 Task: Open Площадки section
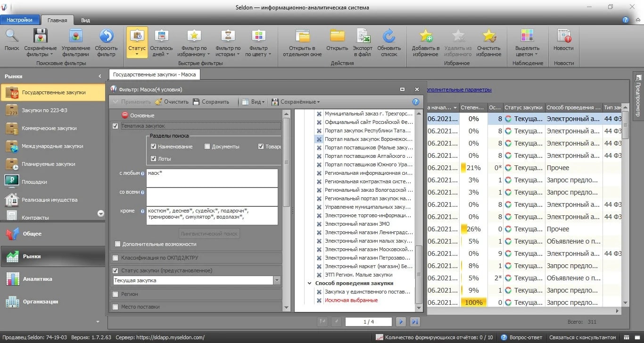coord(52,182)
